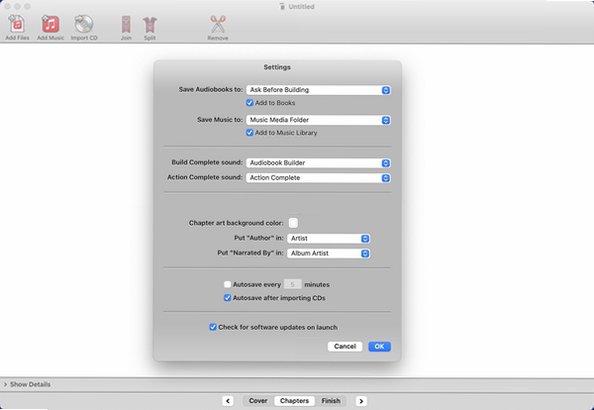Open Put Narrated By in dropdown
Image resolution: width=594 pixels, height=410 pixels.
click(x=328, y=253)
